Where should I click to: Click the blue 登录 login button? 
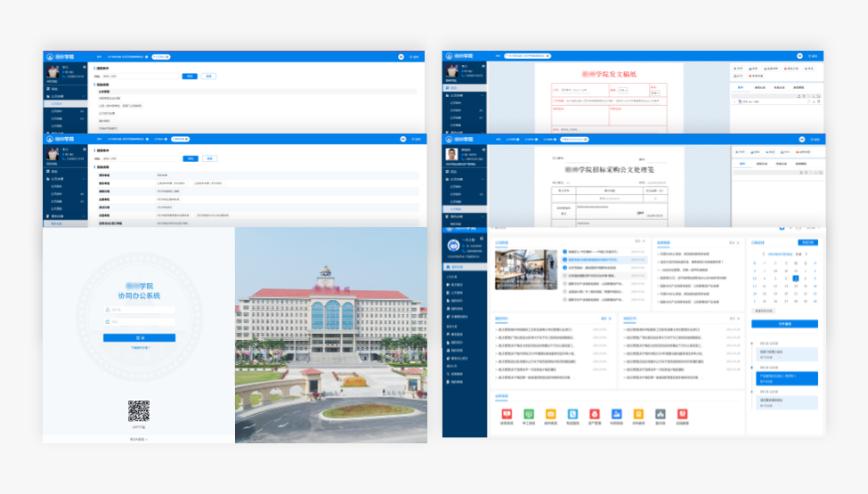point(139,338)
